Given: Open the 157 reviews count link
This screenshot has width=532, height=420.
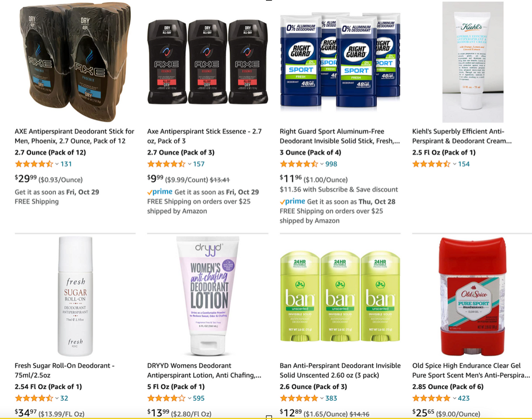Looking at the screenshot, I should (x=199, y=164).
